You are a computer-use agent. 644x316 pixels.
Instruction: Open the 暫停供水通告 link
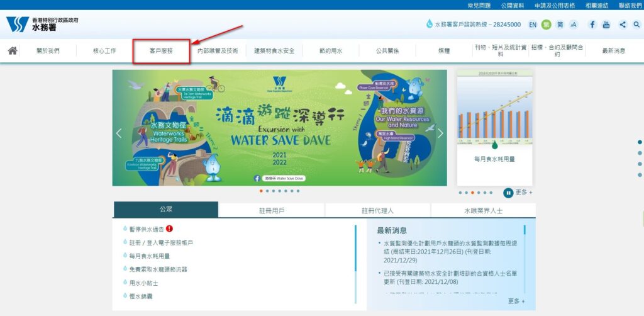(x=147, y=229)
